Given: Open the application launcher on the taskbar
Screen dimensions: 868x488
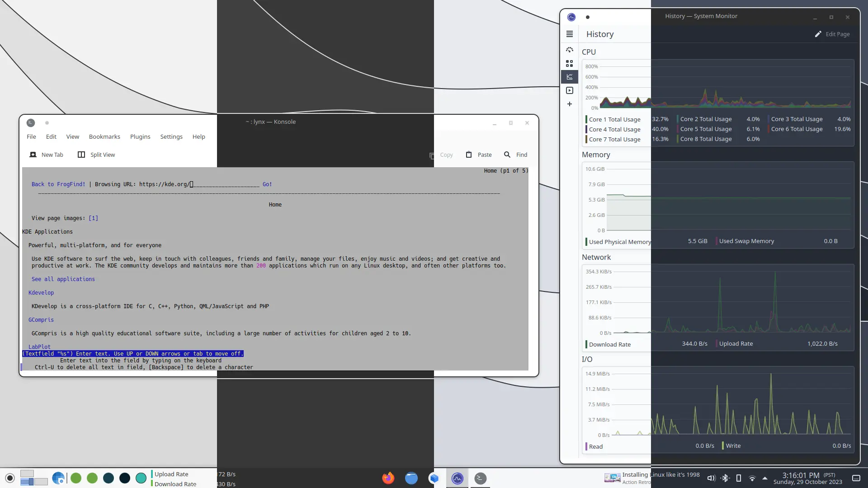Looking at the screenshot, I should 10,478.
